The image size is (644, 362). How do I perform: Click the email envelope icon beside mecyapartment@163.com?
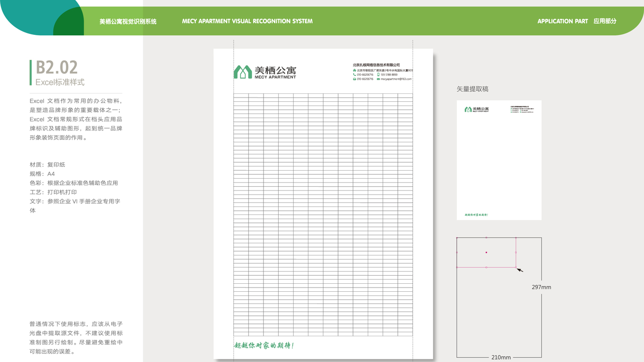378,79
